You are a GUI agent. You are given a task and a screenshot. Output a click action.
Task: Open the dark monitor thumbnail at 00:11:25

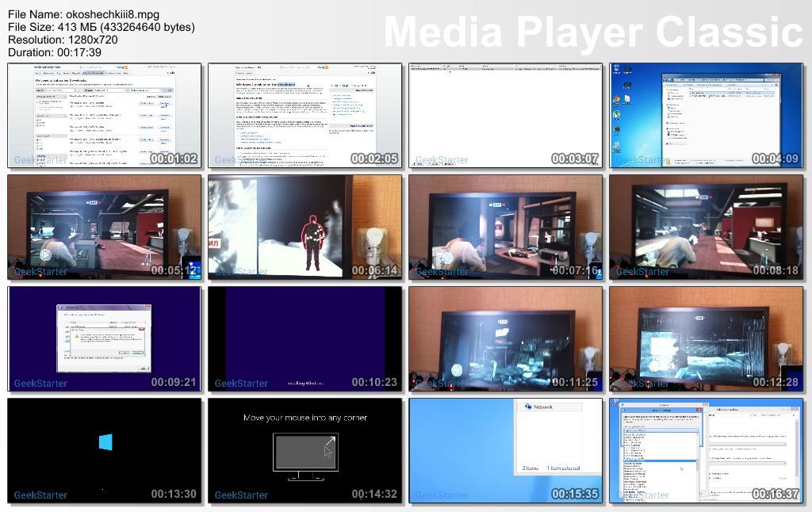(x=506, y=339)
